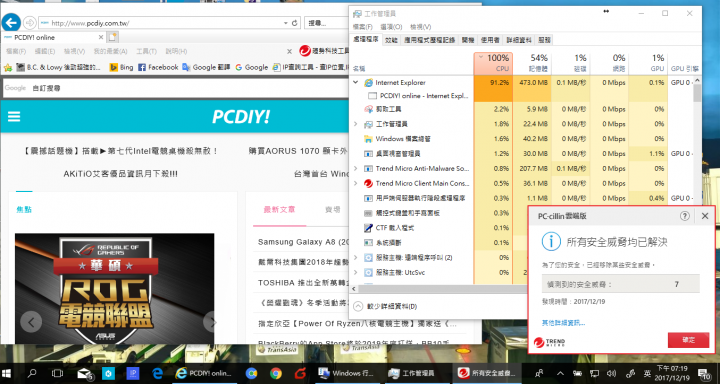
Task: Switch to 最新文章 tab on PCDIY page
Action: (279, 210)
